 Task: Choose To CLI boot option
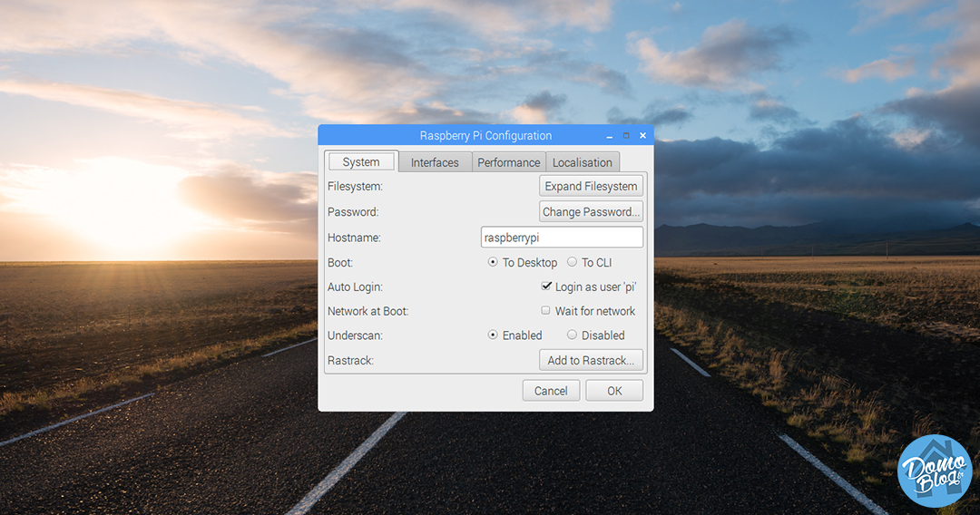click(x=573, y=262)
